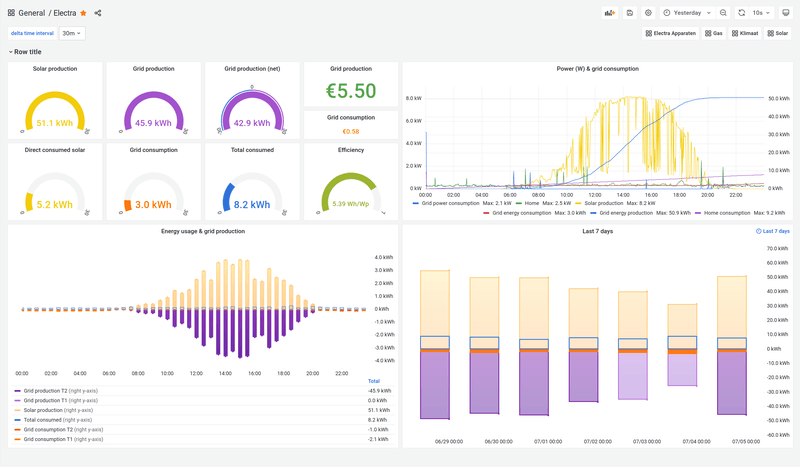Zoom out the time range
This screenshot has height=467, width=800.
pyautogui.click(x=723, y=13)
